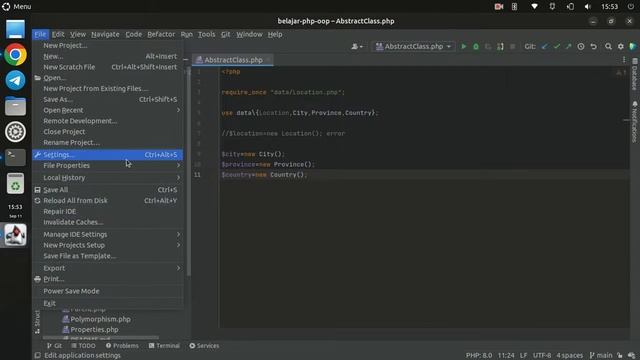Screen dimensions: 640x360
Task: Run AbstractClass.php with the green play icon
Action: click(x=463, y=47)
